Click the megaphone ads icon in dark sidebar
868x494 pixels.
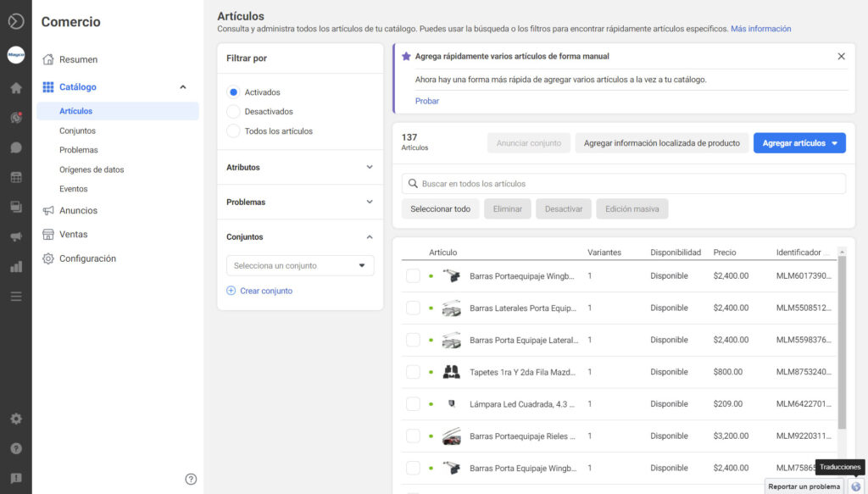(x=15, y=236)
